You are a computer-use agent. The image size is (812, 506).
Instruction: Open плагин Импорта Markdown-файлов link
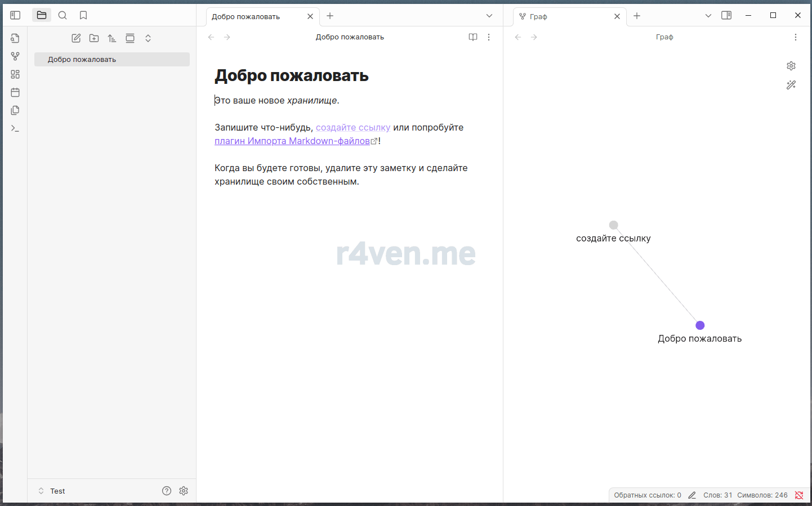click(x=292, y=141)
